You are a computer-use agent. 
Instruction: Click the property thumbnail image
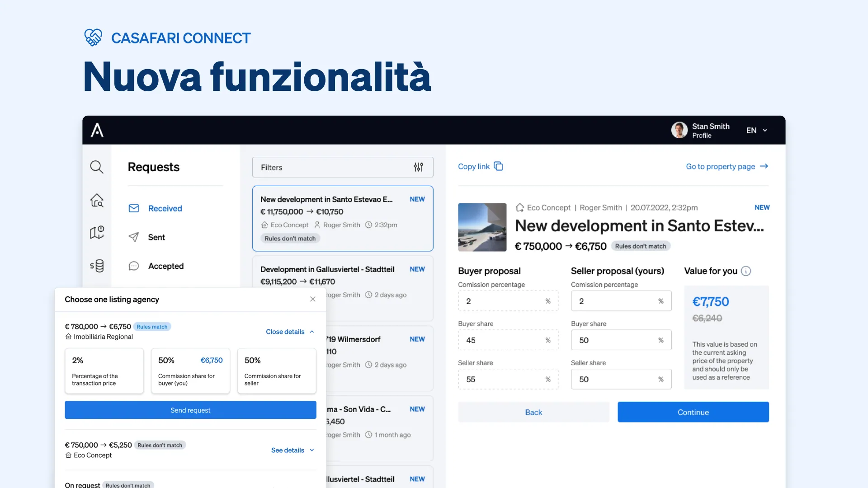482,227
